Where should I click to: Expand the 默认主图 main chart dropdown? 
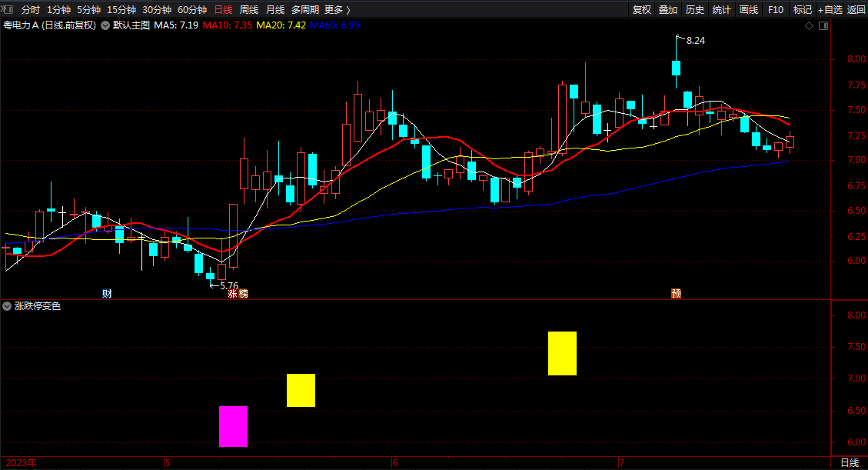coord(105,25)
